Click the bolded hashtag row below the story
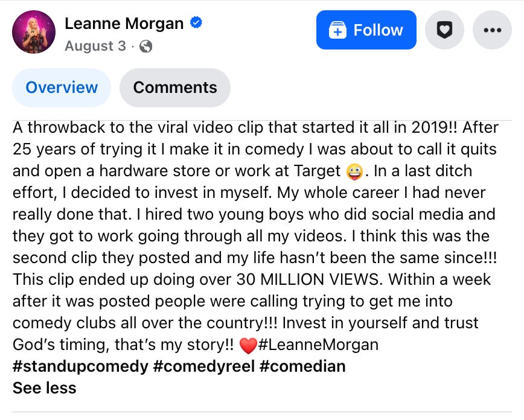 click(x=179, y=366)
